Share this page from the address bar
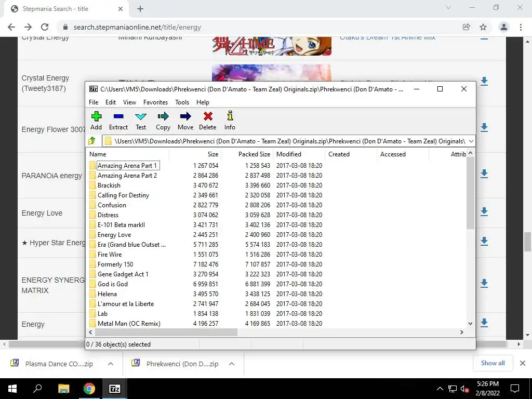 click(x=466, y=27)
